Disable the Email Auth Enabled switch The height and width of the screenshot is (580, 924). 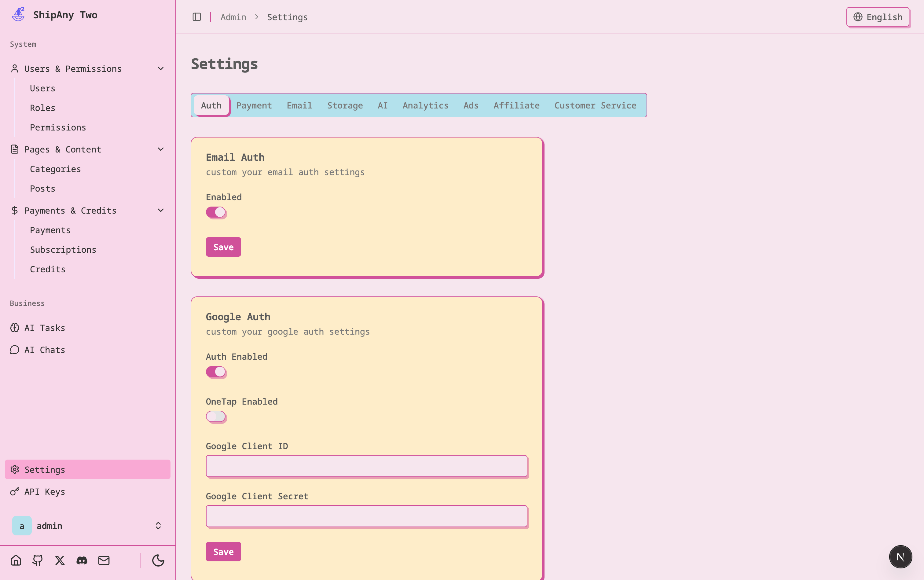(216, 212)
